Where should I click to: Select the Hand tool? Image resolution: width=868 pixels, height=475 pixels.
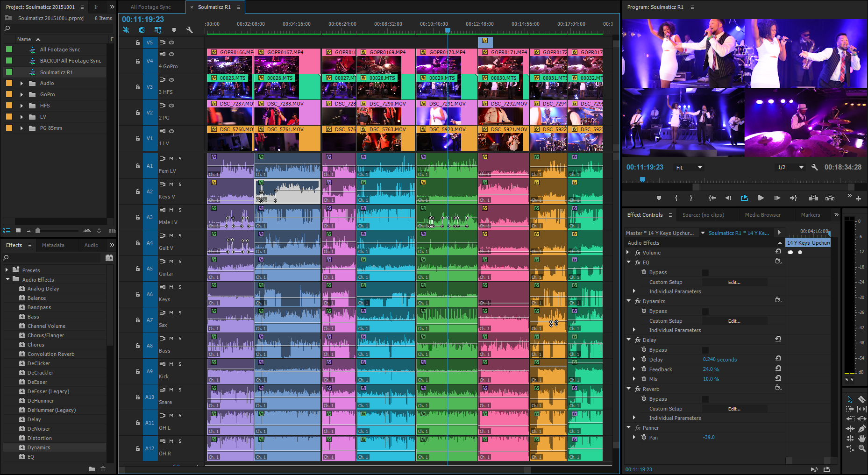coord(862,439)
